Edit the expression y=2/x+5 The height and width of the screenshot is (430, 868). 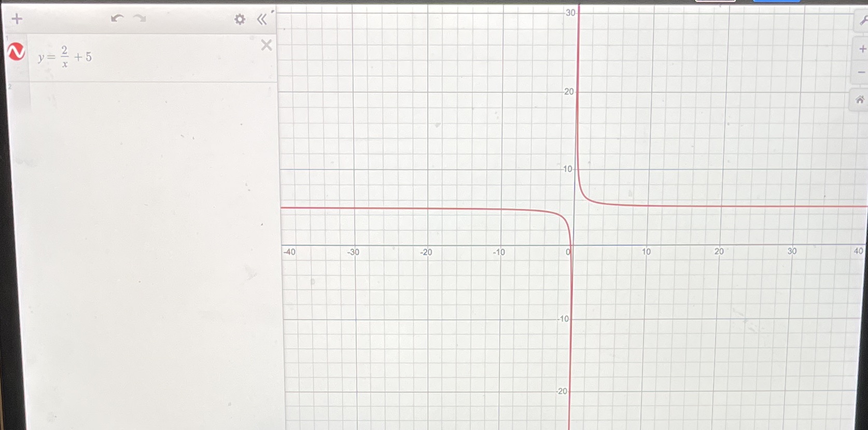click(65, 57)
